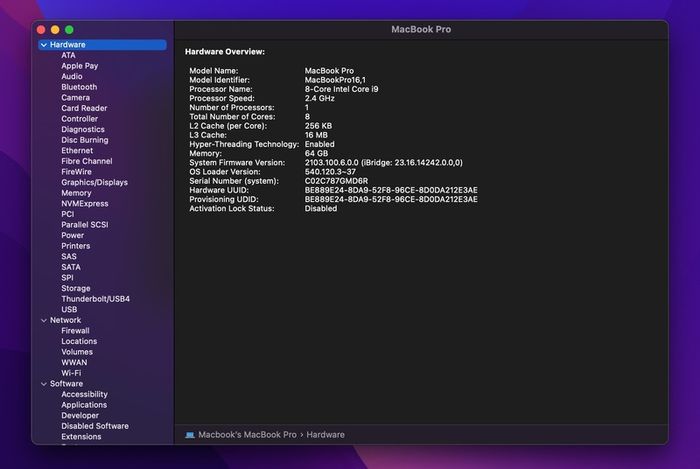Zoom the window with green button
The height and width of the screenshot is (469, 700).
coord(69,30)
